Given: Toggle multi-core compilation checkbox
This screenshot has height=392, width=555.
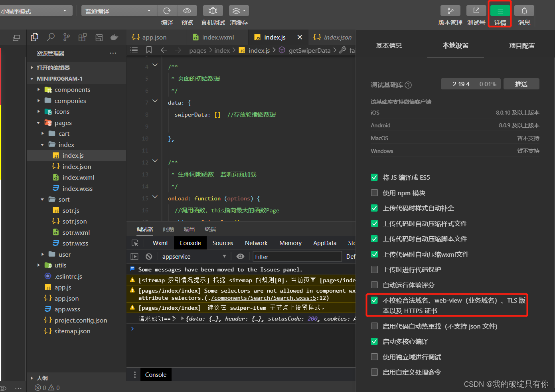Looking at the screenshot, I should point(374,341).
